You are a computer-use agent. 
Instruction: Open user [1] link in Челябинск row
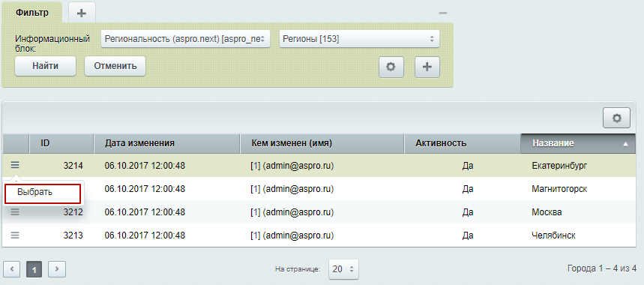click(x=256, y=235)
